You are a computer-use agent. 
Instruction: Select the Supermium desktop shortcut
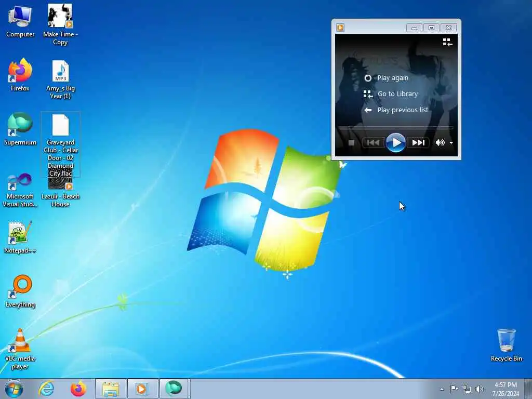(x=20, y=129)
